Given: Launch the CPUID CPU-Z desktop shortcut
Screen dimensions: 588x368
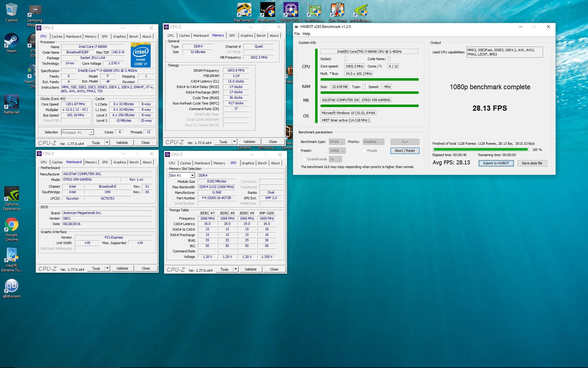Looking at the screenshot, I should [291, 12].
